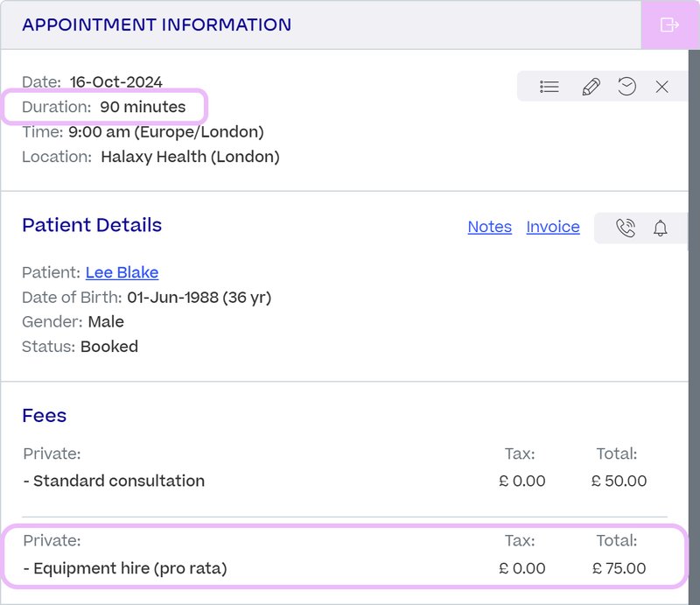Viewport: 700px width, 605px height.
Task: Open the Invoice link
Action: pyautogui.click(x=553, y=227)
